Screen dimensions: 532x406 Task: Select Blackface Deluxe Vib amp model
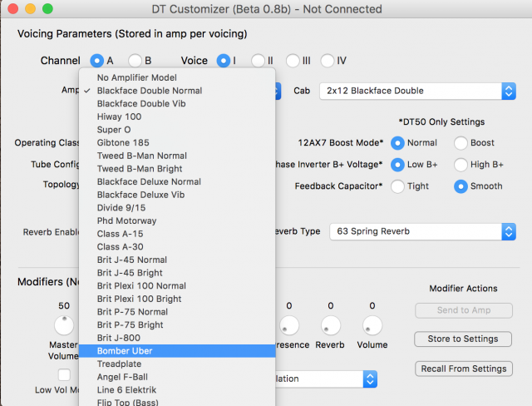pos(177,195)
